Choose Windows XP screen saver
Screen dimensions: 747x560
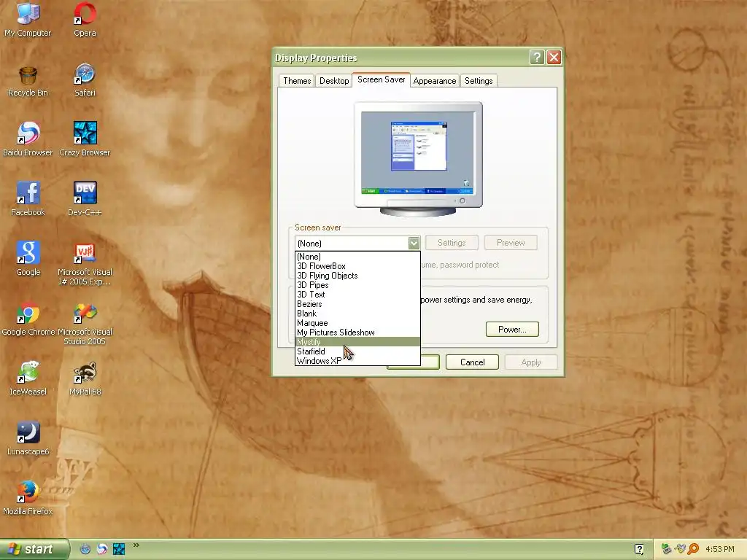click(357, 361)
